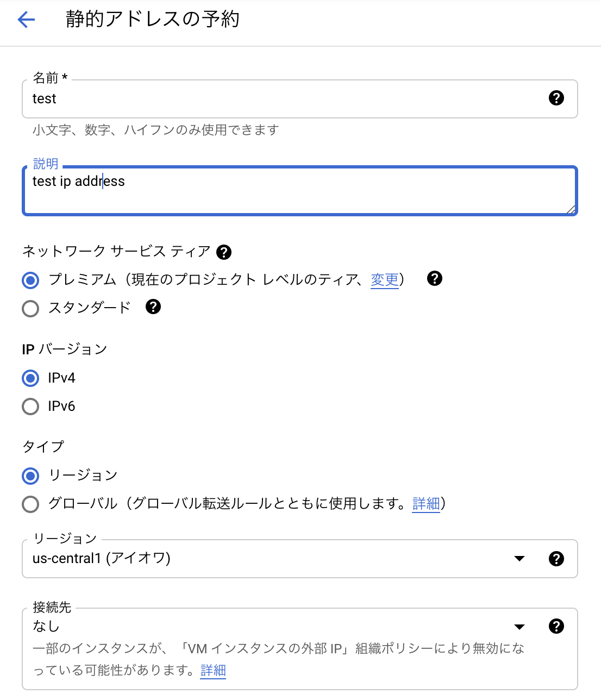Click help icon next to スタンダード option
This screenshot has height=700, width=601.
[x=153, y=307]
